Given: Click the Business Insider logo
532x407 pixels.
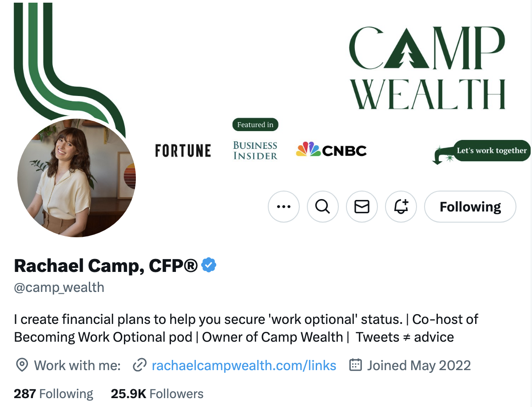Looking at the screenshot, I should click(x=255, y=150).
